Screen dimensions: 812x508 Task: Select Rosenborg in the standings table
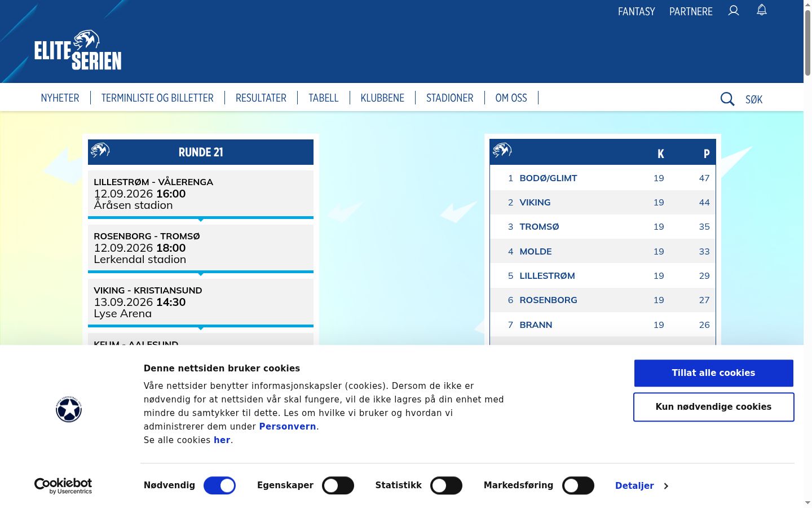[548, 300]
